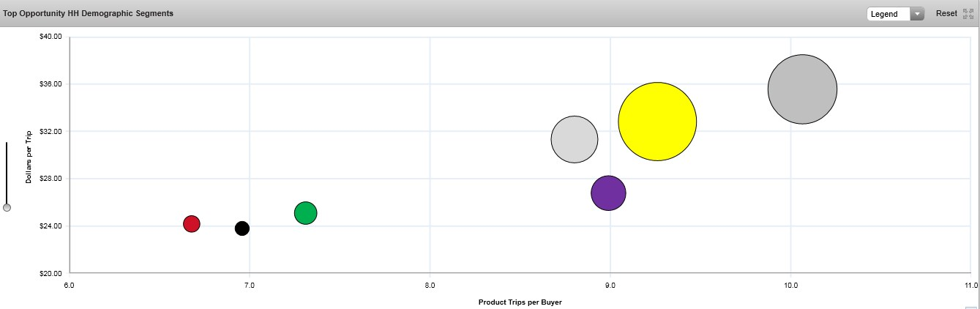Select the purple bubble
Image resolution: width=980 pixels, height=309 pixels.
click(x=608, y=193)
